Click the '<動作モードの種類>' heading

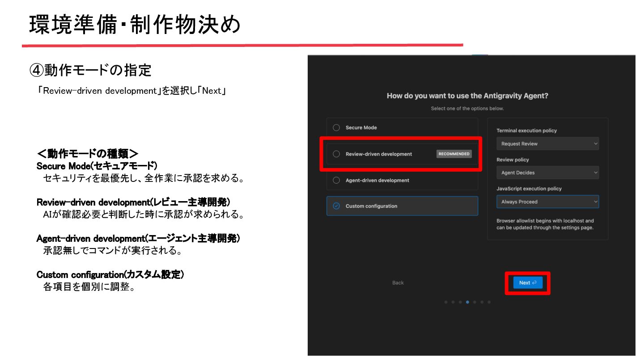[88, 155]
